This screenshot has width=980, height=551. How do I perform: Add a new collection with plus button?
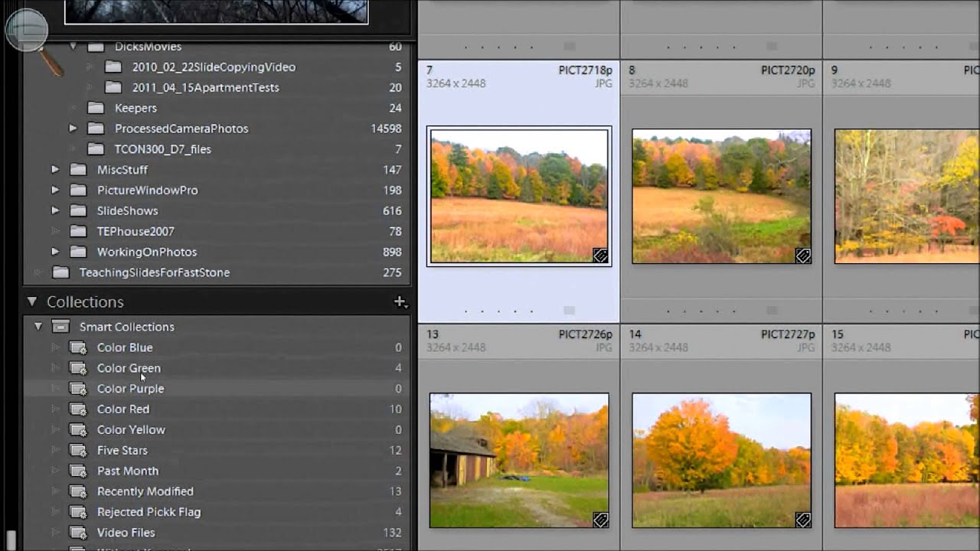pos(400,302)
